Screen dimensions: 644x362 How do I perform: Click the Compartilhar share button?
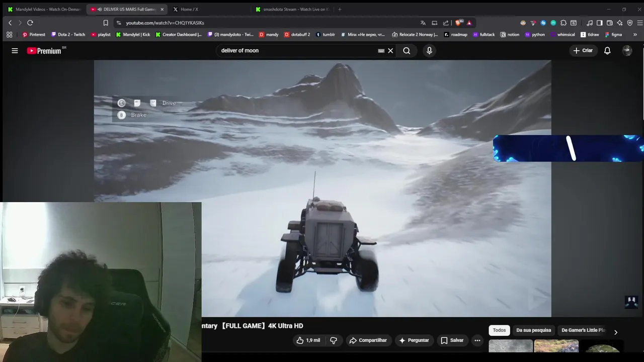pos(368,340)
